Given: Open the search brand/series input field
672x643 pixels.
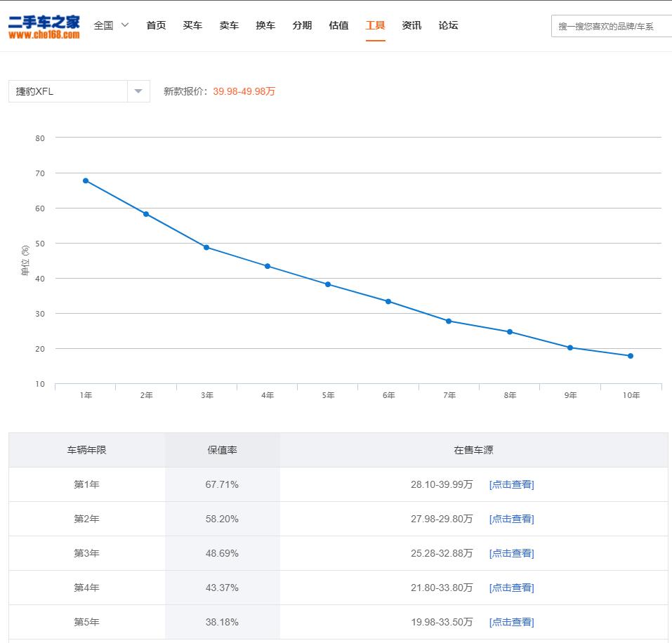Looking at the screenshot, I should coord(611,25).
